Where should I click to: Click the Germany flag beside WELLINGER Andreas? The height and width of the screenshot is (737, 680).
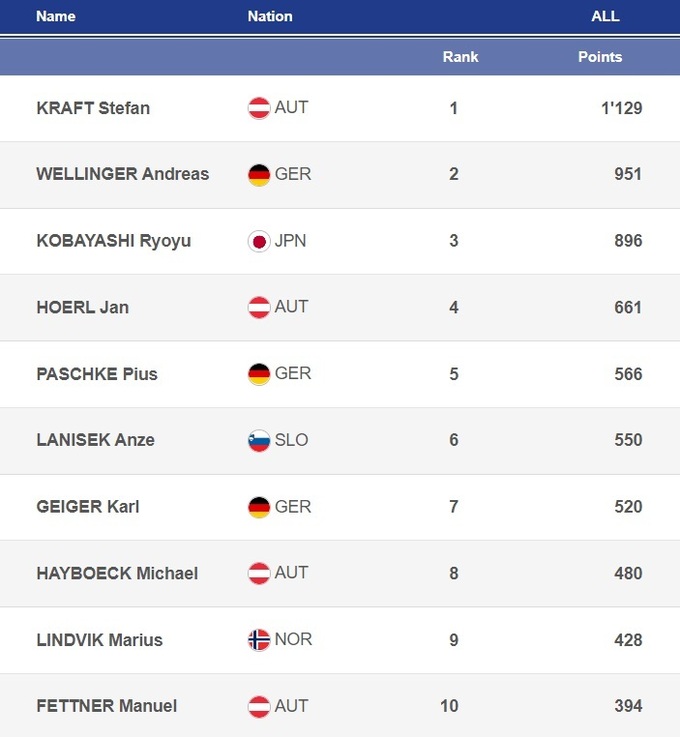coord(259,174)
